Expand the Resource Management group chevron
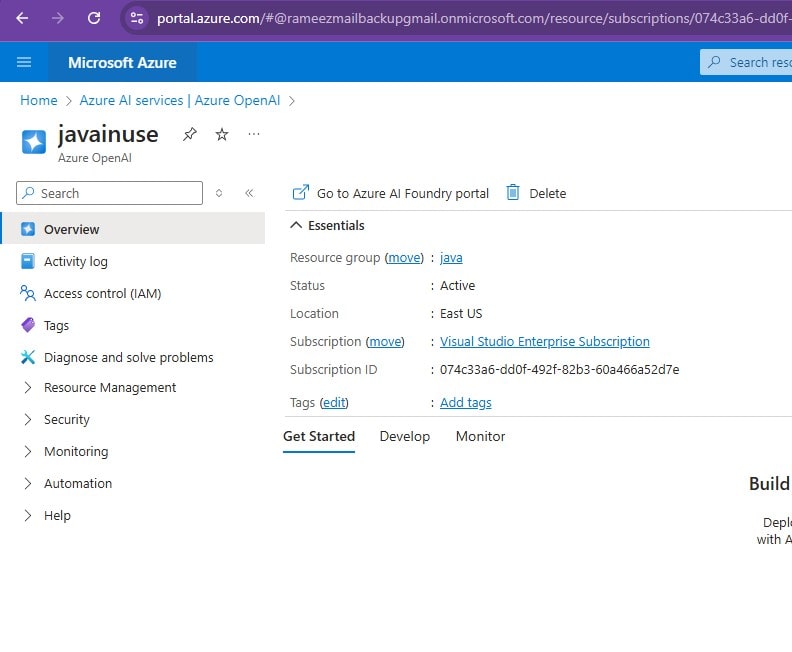Screen dimensions: 792x652 28,387
